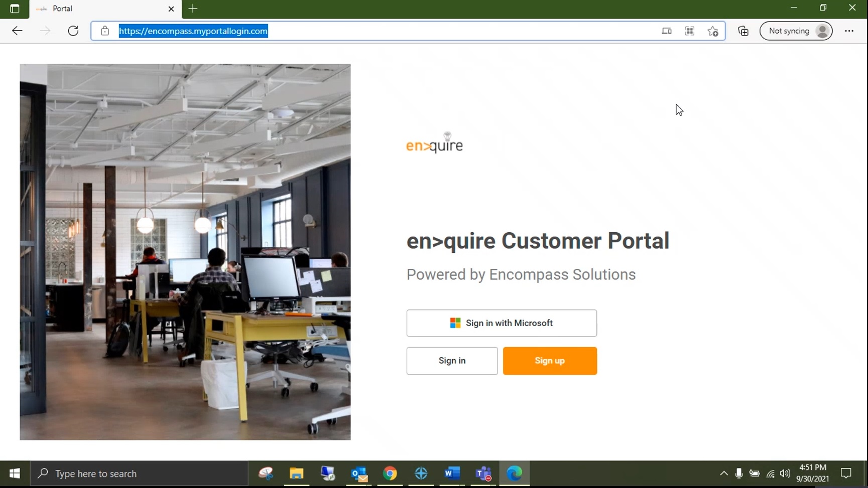Open the browser settings three-dots menu
Screen dimensions: 868x488
point(849,31)
